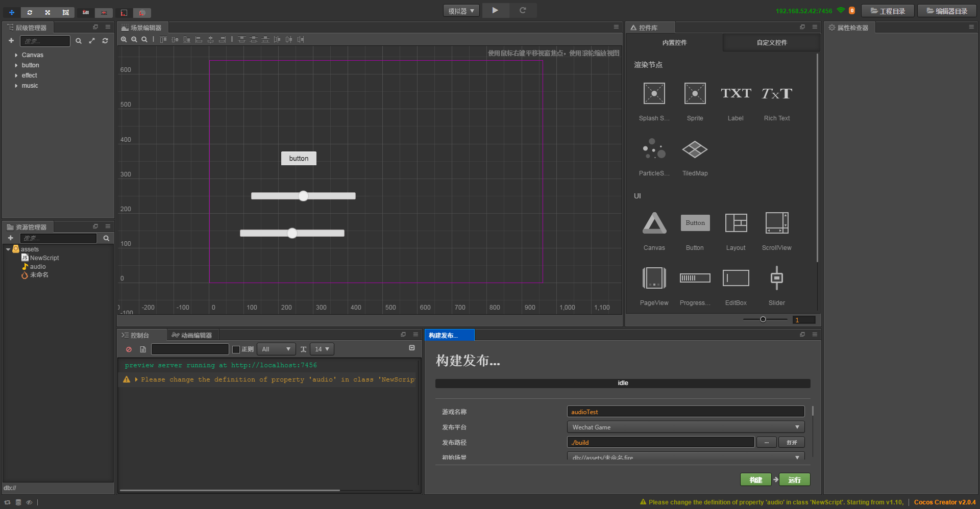Select the build publish panel tab
This screenshot has height=509, width=980.
pos(450,335)
